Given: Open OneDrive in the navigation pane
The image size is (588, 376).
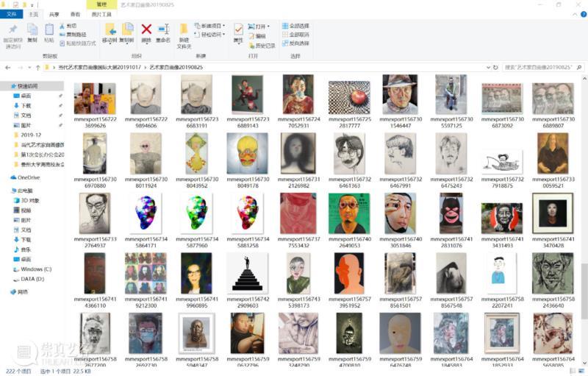Looking at the screenshot, I should pyautogui.click(x=25, y=177).
